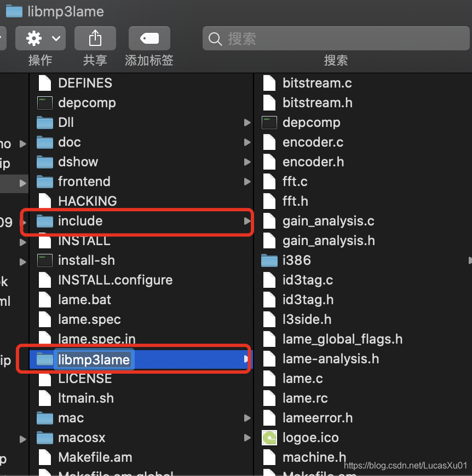Image resolution: width=472 pixels, height=476 pixels.
Task: Select depcomp script icon in middle column
Action: [45, 103]
